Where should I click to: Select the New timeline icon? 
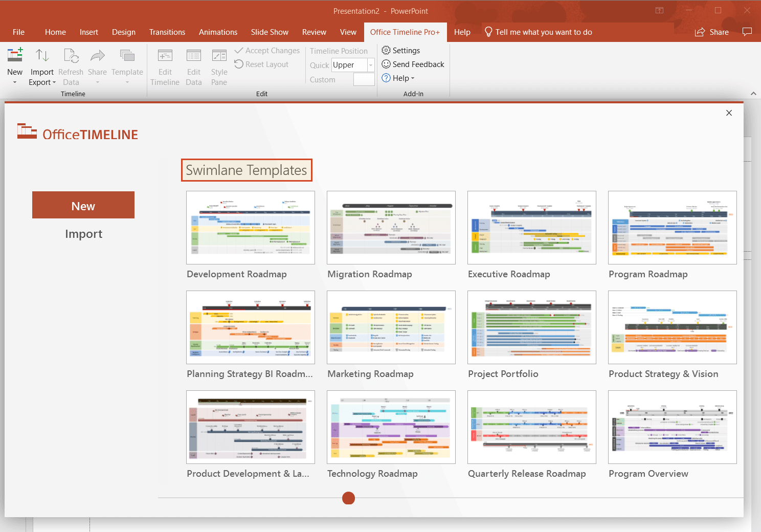(15, 56)
